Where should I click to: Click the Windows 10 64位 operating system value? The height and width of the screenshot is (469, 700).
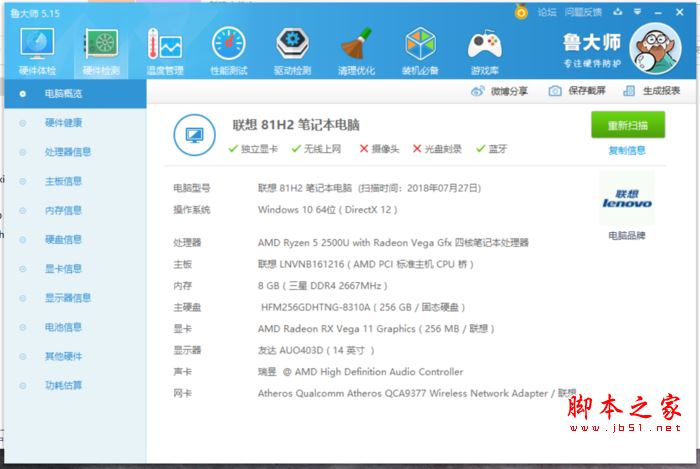click(x=327, y=210)
